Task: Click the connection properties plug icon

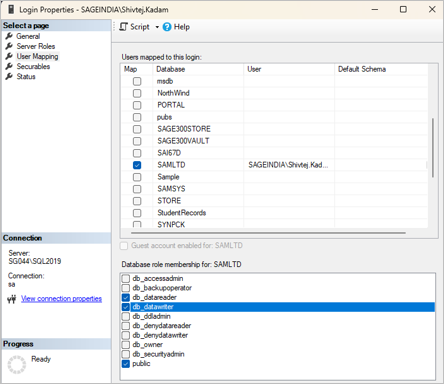Action: (12, 299)
